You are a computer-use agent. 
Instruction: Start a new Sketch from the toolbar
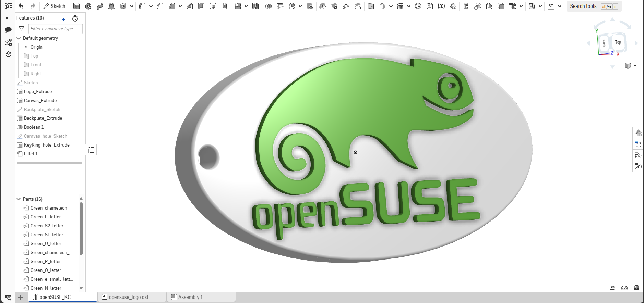(x=54, y=6)
